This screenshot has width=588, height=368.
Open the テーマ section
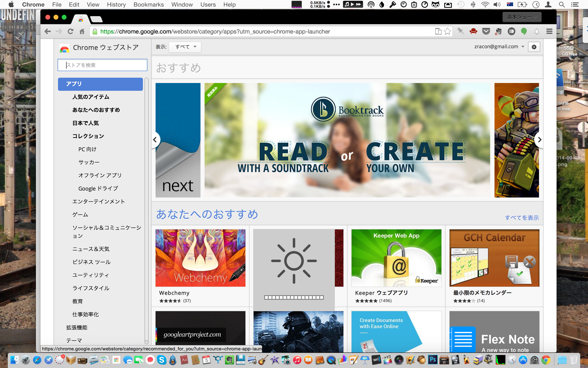tap(74, 340)
